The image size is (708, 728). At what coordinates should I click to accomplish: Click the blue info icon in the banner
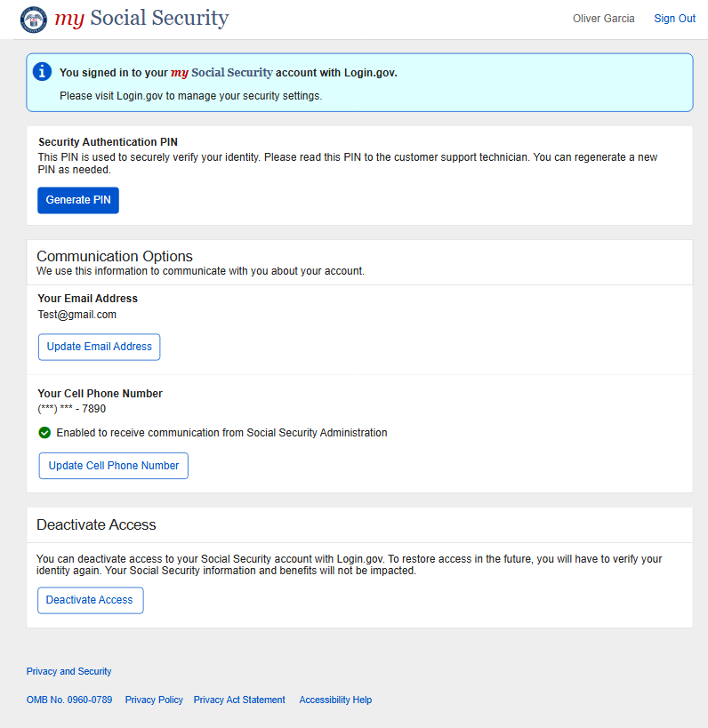(42, 72)
